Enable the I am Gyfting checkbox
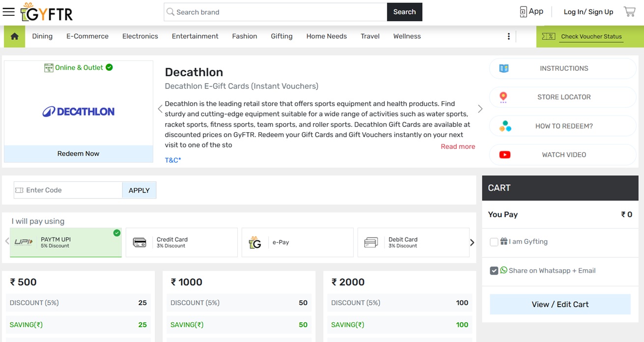The height and width of the screenshot is (342, 644). [x=494, y=242]
